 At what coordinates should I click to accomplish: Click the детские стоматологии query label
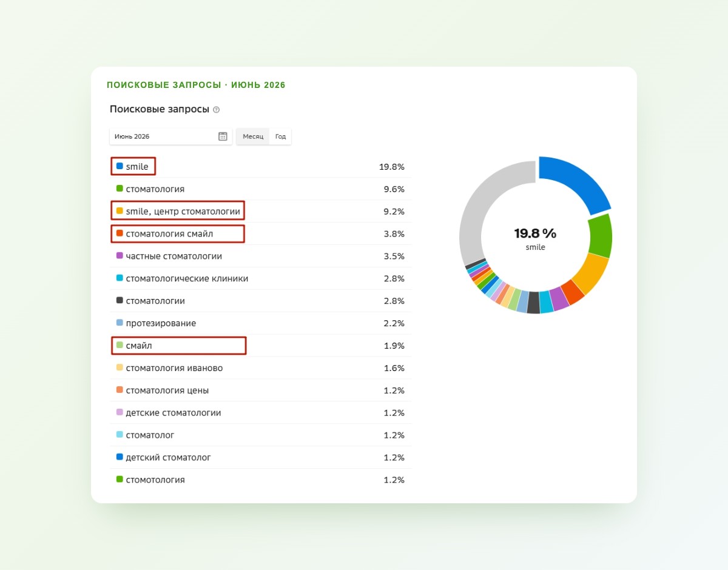tap(174, 414)
